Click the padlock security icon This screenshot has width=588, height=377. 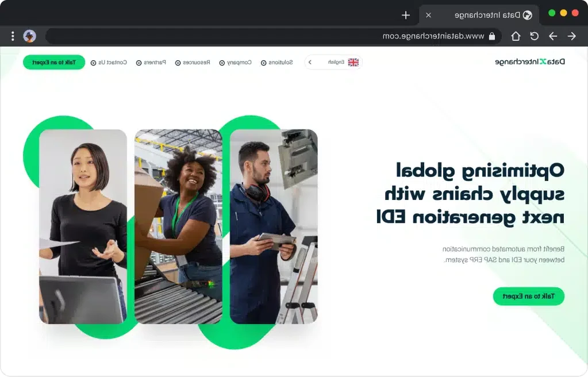(x=492, y=36)
